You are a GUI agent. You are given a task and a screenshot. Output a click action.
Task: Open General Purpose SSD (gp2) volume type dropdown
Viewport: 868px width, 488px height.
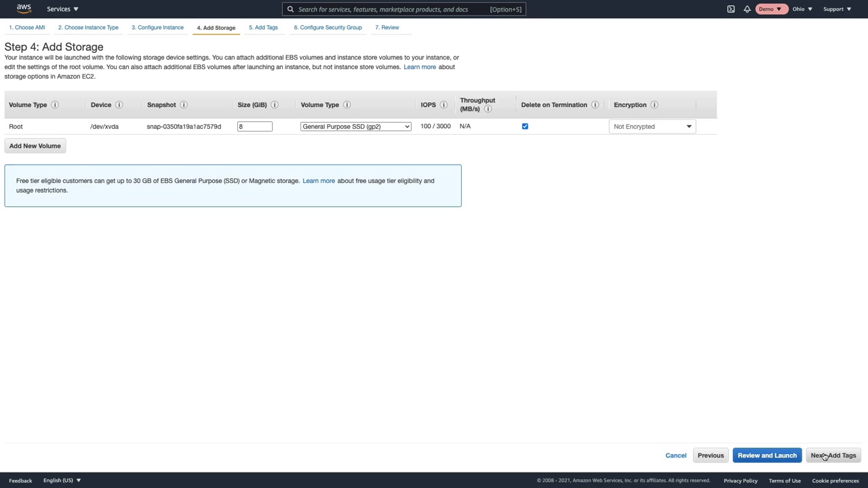point(356,127)
